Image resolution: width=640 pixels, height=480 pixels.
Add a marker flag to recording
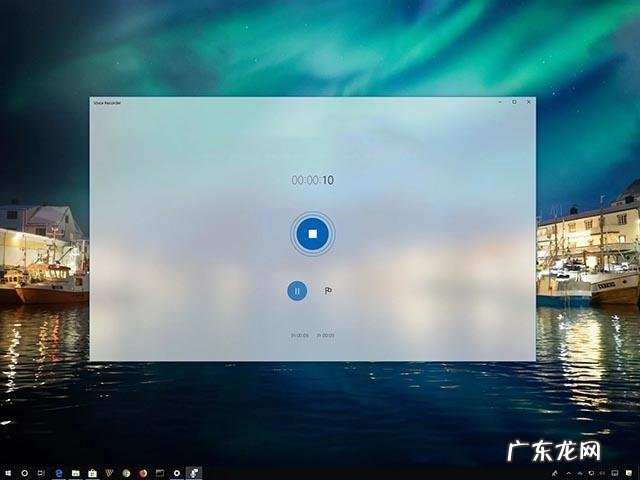tap(328, 291)
